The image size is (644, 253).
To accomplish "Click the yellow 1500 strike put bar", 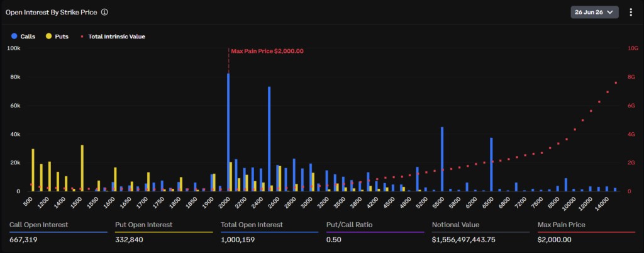I will coord(82,169).
